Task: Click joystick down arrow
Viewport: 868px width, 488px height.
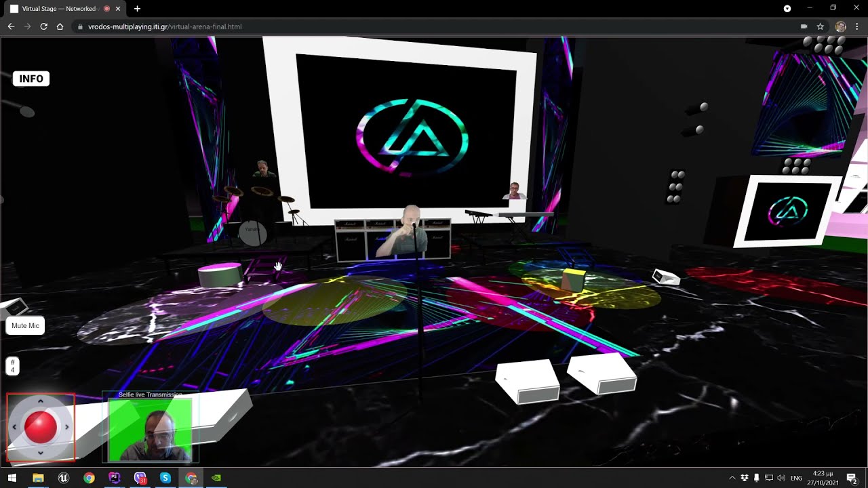Action: click(40, 452)
